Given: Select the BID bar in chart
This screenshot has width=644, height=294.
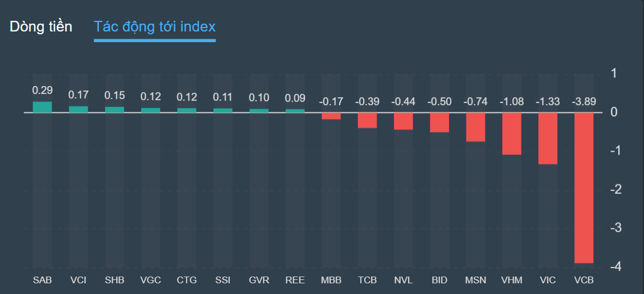Looking at the screenshot, I should point(439,122).
